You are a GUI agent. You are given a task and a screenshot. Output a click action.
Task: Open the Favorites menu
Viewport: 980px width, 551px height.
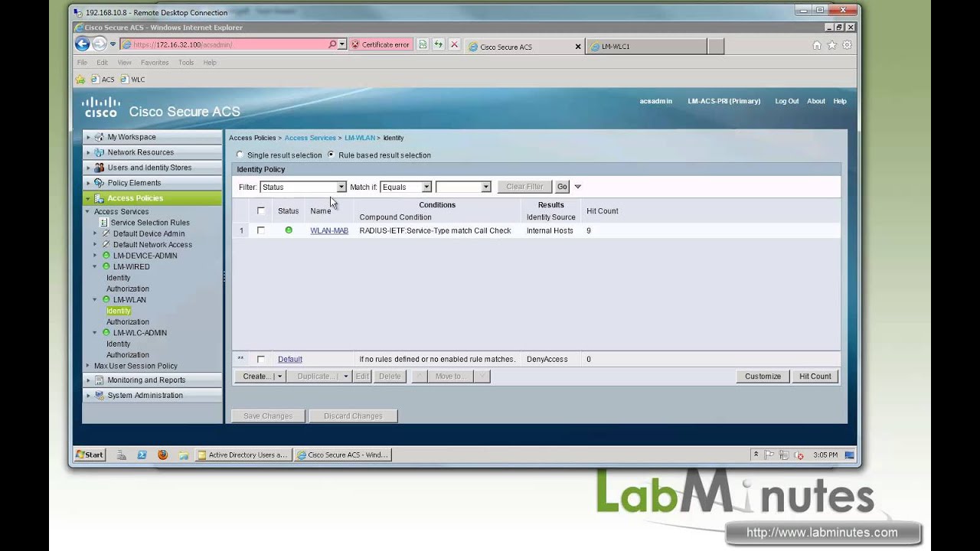155,63
